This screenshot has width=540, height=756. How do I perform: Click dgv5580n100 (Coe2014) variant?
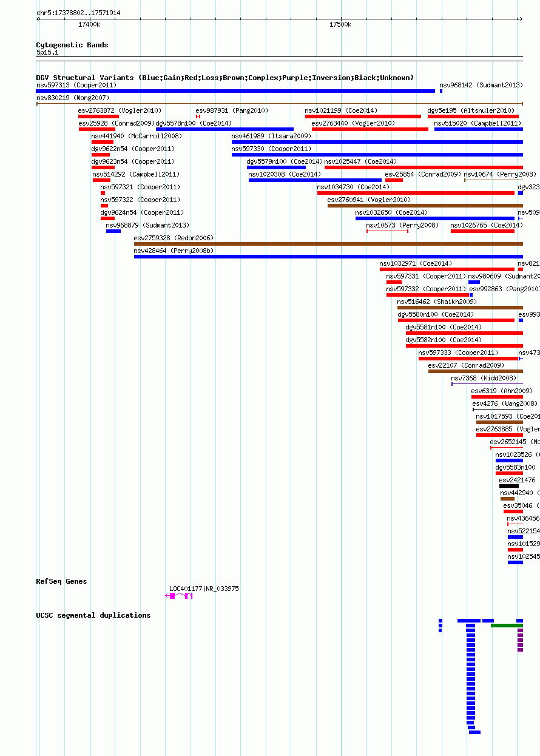(x=456, y=320)
